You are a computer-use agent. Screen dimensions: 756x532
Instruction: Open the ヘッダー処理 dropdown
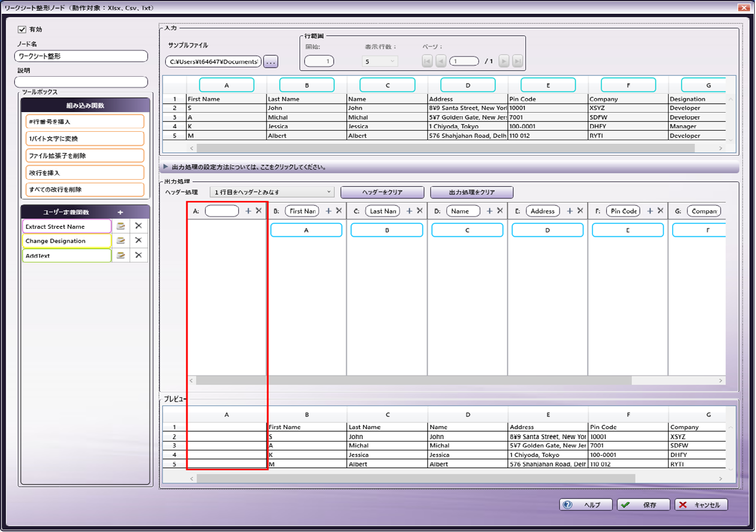272,192
